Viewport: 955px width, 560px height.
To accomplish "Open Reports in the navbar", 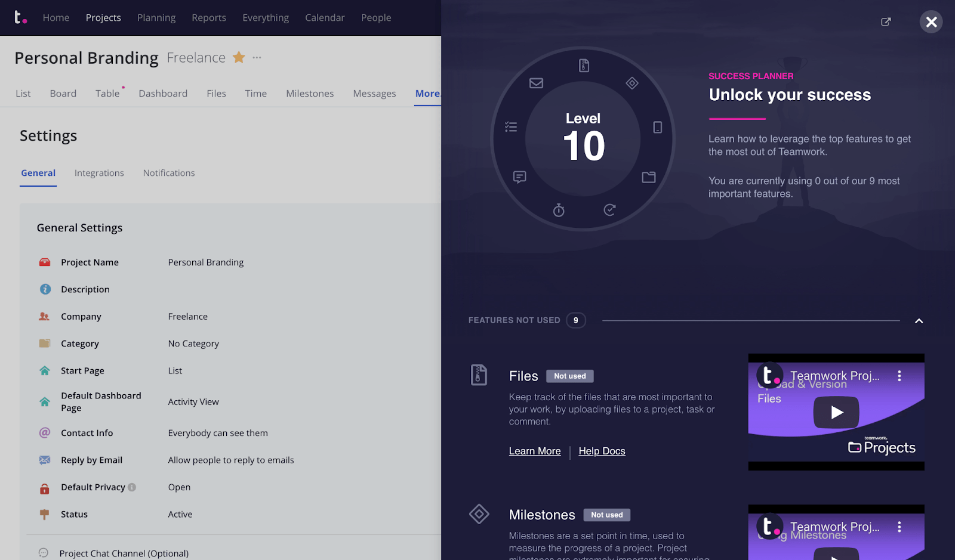I will (x=209, y=18).
